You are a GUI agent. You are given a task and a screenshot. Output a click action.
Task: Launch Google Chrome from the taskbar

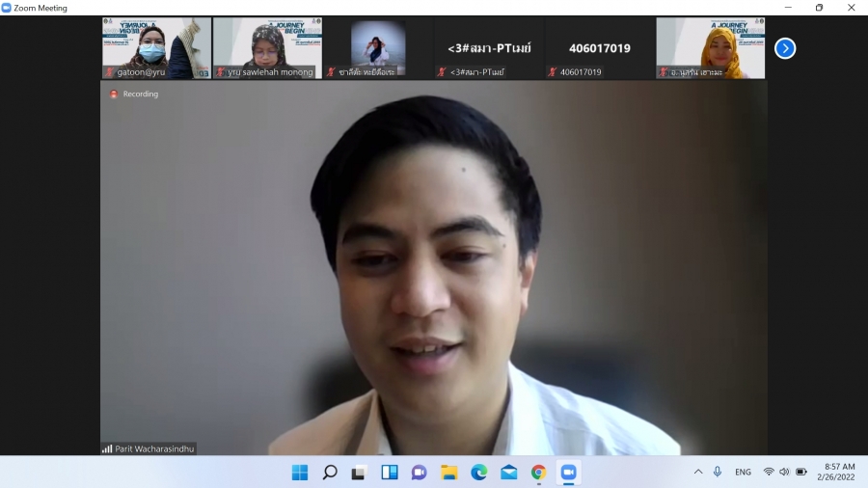(x=538, y=473)
